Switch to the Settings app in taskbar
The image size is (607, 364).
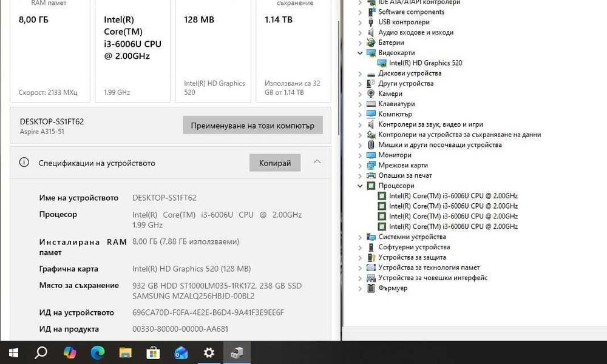(209, 352)
